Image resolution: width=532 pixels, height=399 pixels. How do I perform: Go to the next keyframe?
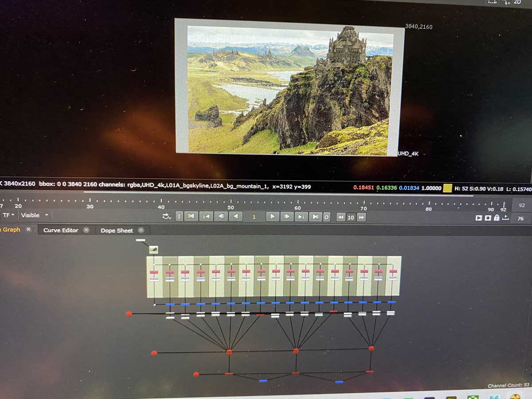[x=301, y=217]
